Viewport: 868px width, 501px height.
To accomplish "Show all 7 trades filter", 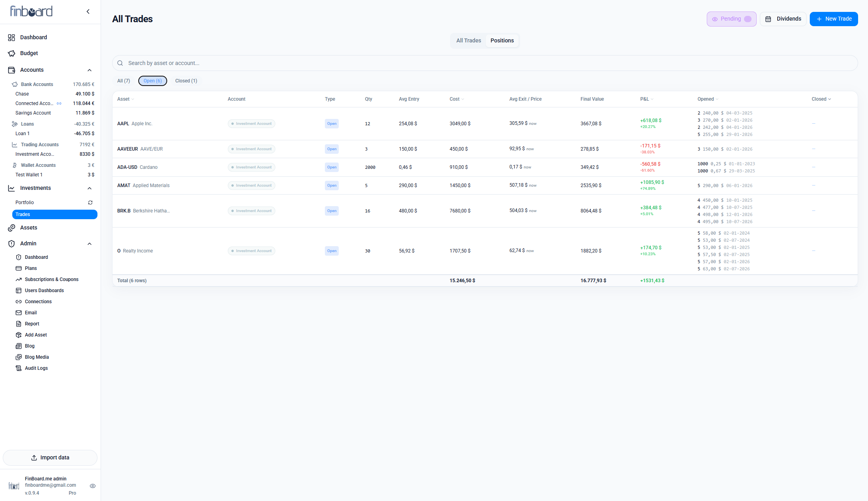I will 124,81.
